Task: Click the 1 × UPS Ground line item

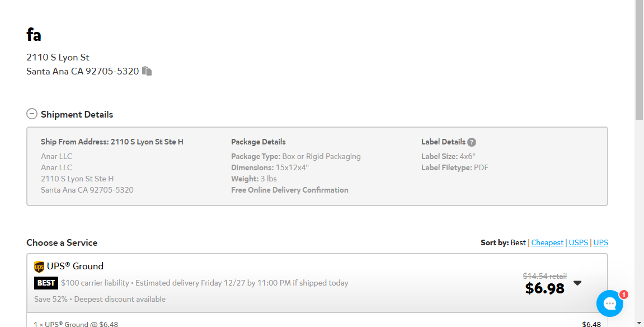Action: [76, 324]
